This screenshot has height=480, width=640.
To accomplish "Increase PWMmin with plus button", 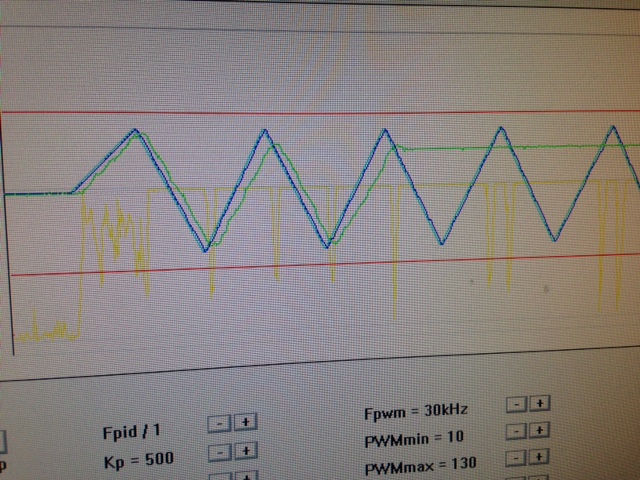I will tap(540, 430).
